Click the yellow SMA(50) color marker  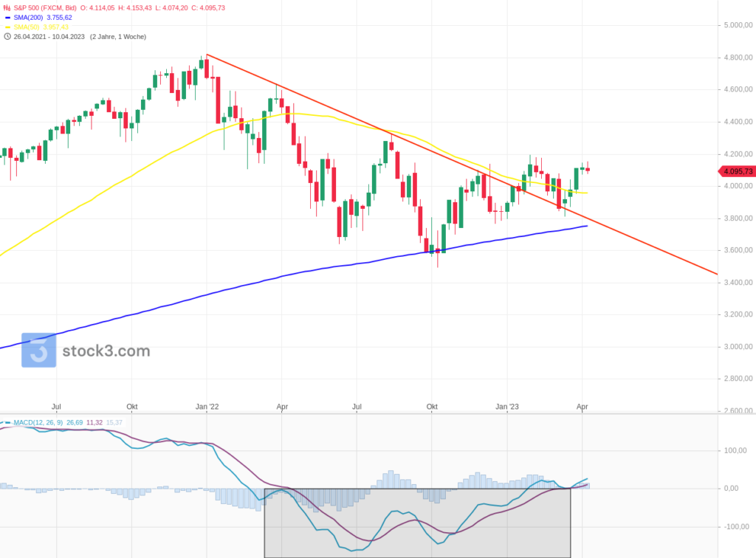[x=7, y=27]
